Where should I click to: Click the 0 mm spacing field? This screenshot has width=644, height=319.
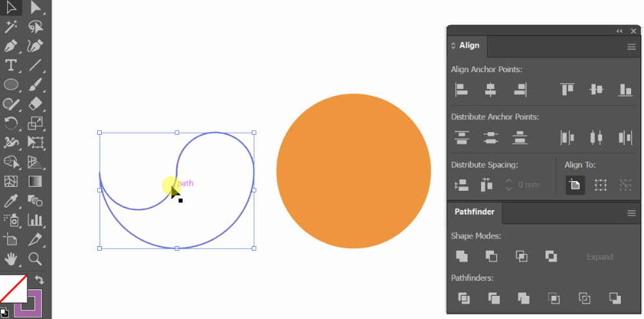coord(529,185)
